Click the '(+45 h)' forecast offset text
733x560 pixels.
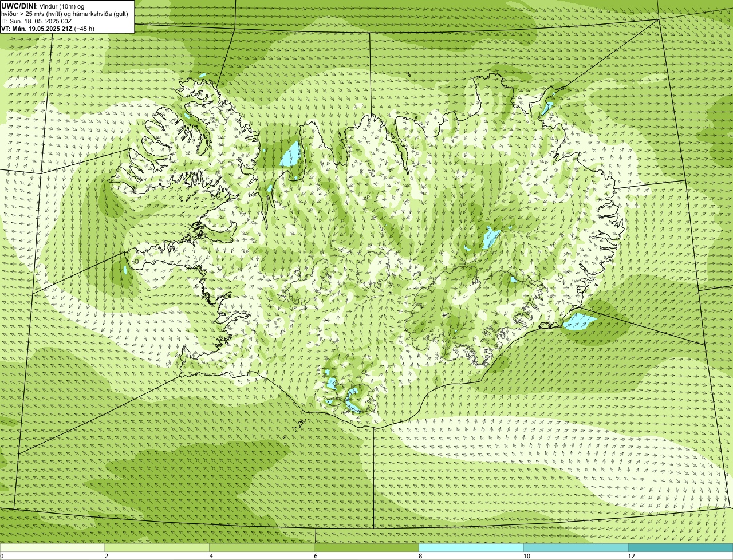[85, 28]
